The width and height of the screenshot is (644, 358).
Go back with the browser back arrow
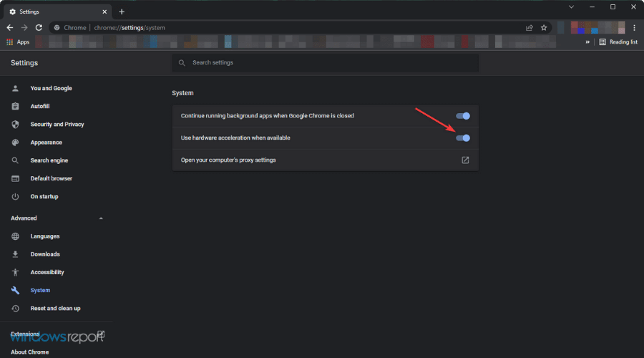[10, 27]
